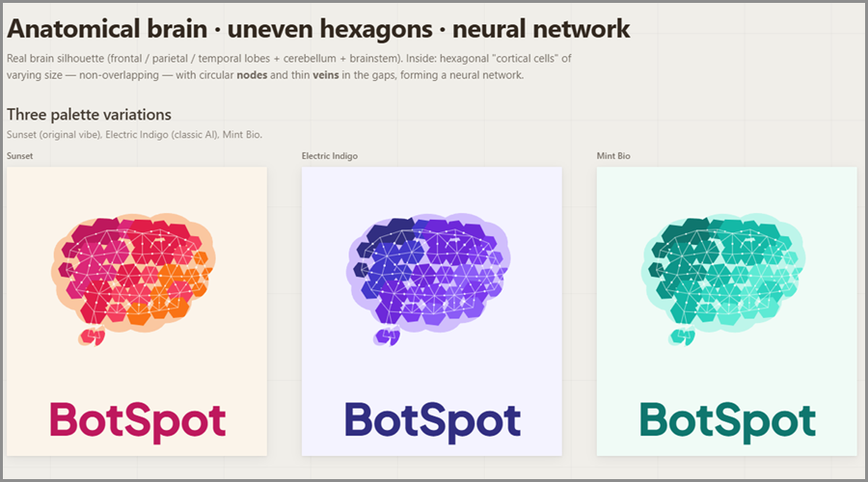Screen dimensions: 868x482
Task: Click the Sunset brain hexagon logo
Action: click(x=135, y=270)
